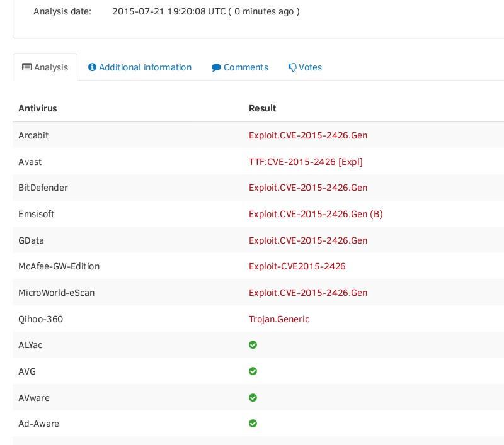Click the Antivirus column header
The height and width of the screenshot is (445, 504).
point(38,108)
